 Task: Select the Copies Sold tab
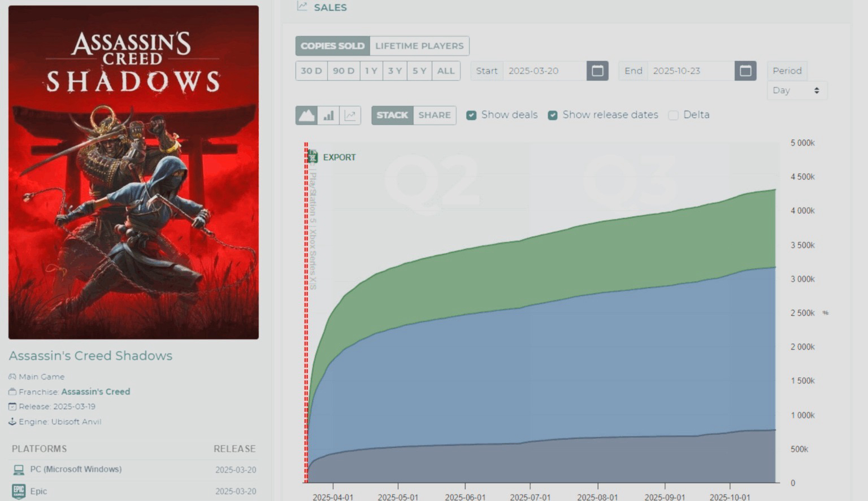pyautogui.click(x=332, y=46)
